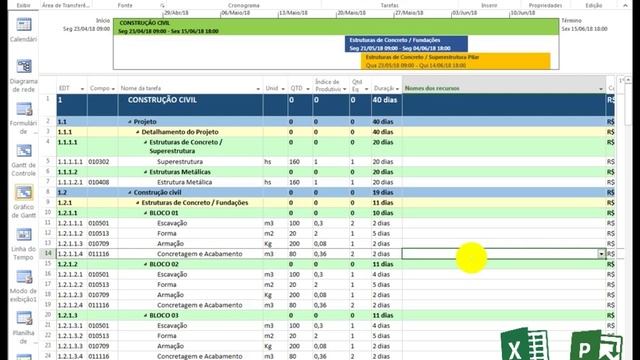Click the Inserir ribbon group label

[489, 5]
